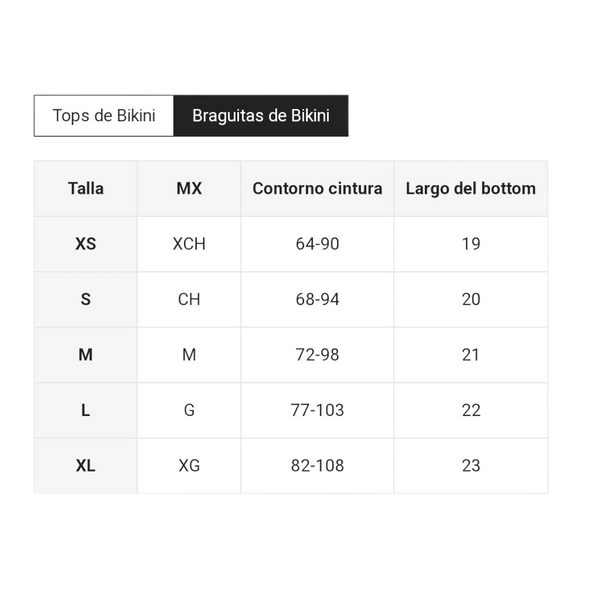Click the CH cell in MX column

tap(189, 300)
